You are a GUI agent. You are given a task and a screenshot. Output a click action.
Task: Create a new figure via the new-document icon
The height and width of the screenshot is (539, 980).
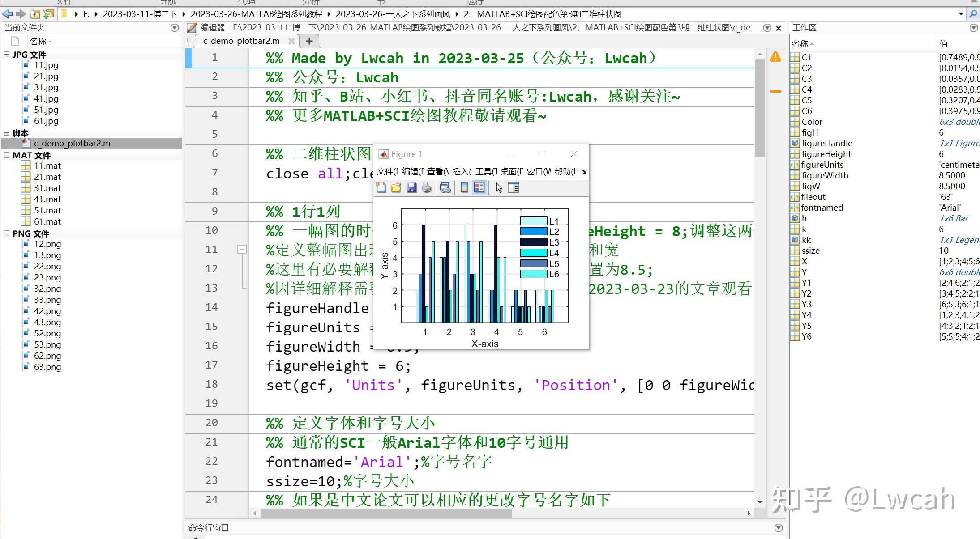click(x=381, y=187)
